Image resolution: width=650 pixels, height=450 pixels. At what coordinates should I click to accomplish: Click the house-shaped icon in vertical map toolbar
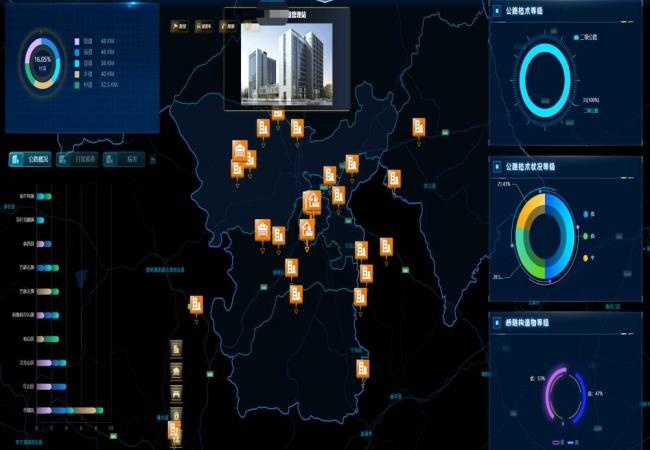coord(176,371)
